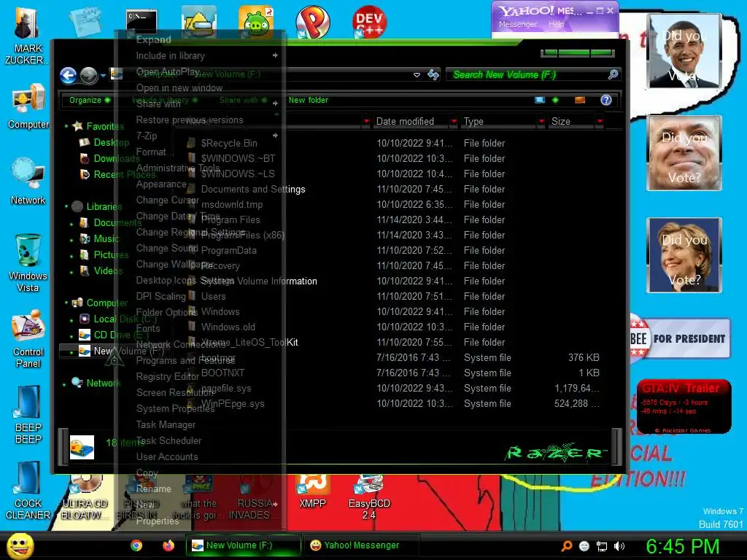This screenshot has width=747, height=560.
Task: Open the ULTRA CD BLOATW desktop shortcut
Action: coord(85,497)
